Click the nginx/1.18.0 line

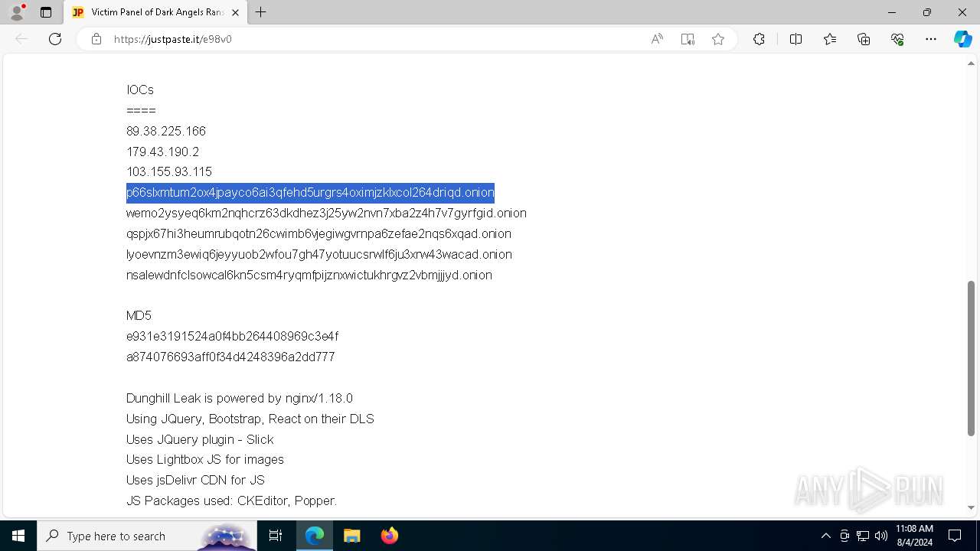coord(240,398)
